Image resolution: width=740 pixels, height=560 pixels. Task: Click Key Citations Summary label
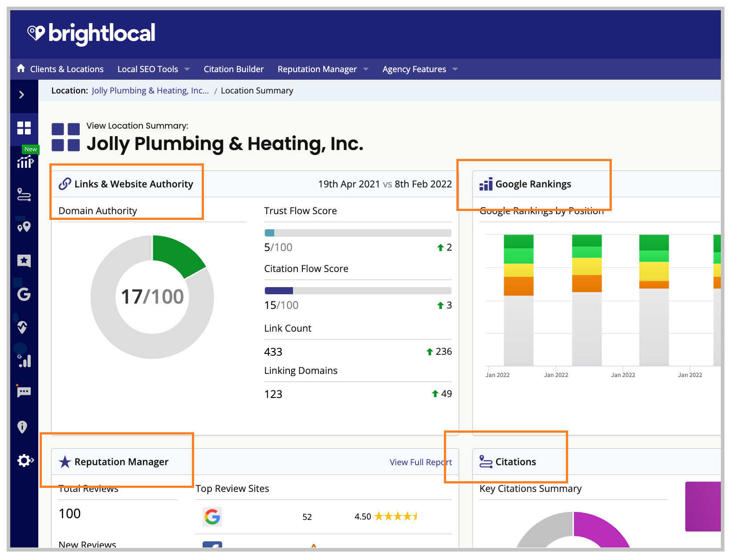[531, 489]
